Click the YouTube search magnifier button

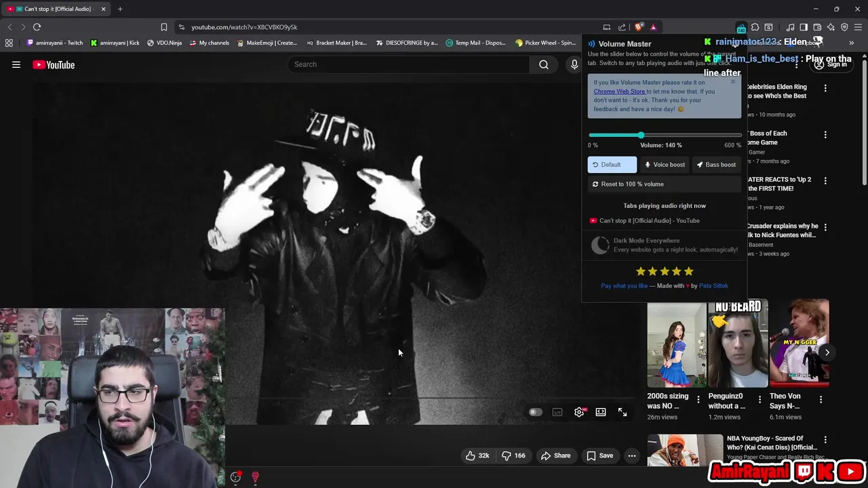(544, 64)
